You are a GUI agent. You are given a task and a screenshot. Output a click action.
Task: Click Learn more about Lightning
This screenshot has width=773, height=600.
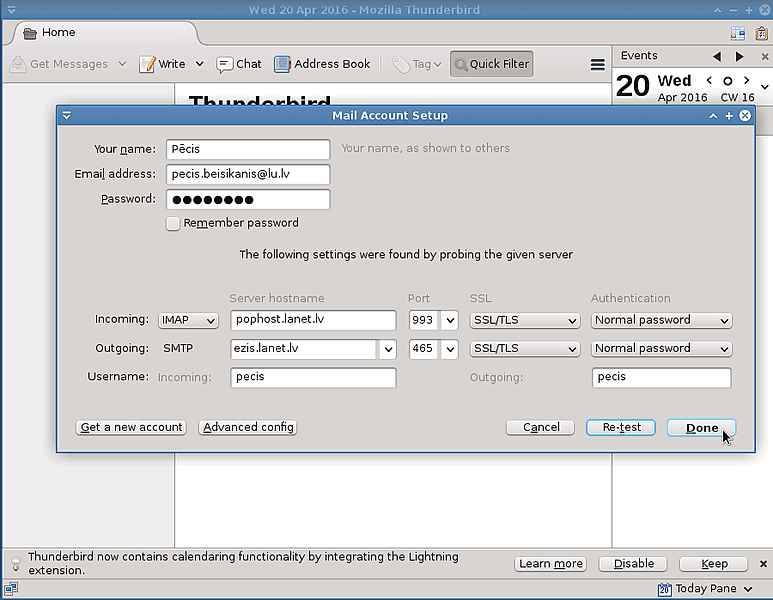[x=551, y=564]
